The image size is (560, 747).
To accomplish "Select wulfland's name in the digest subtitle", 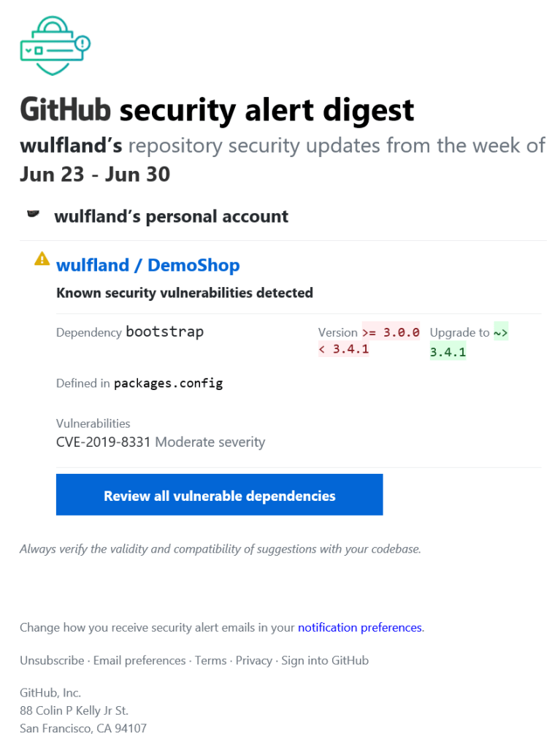I will click(69, 145).
